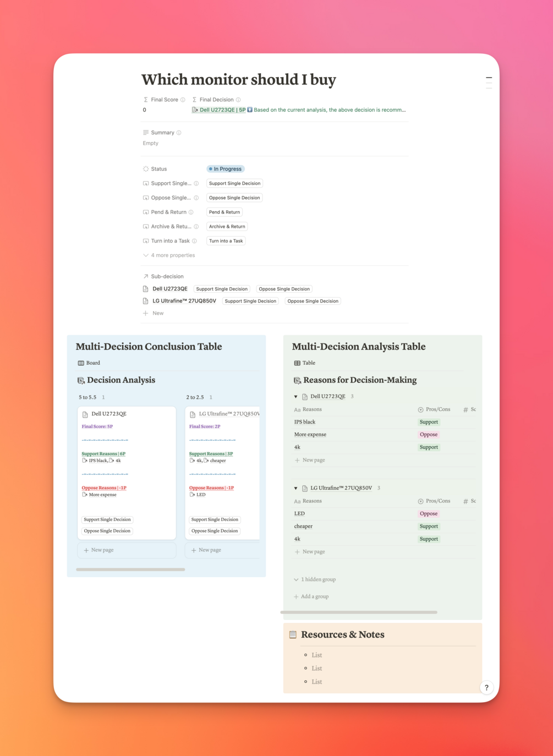Click the plus icon beside New in Sub-decision
This screenshot has width=553, height=756.
[146, 313]
